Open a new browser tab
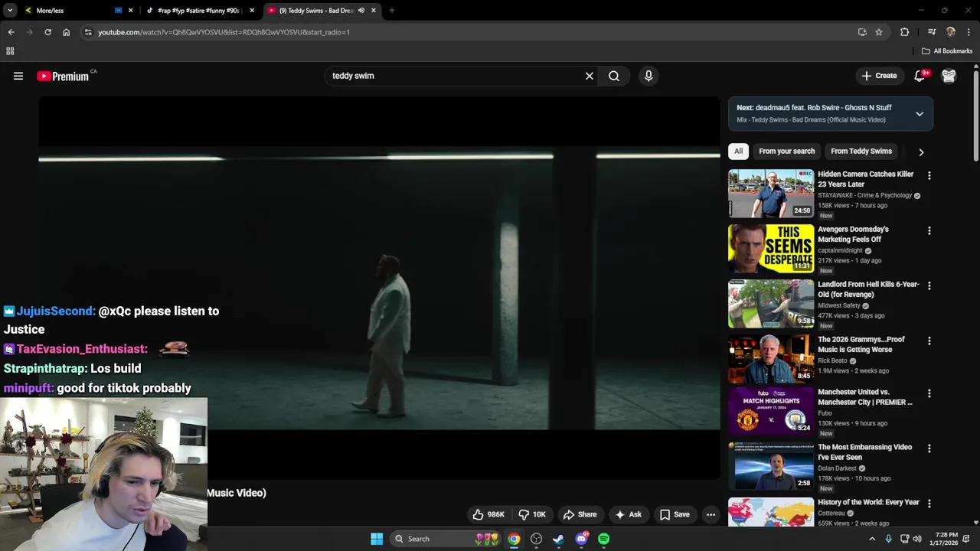 [x=392, y=11]
